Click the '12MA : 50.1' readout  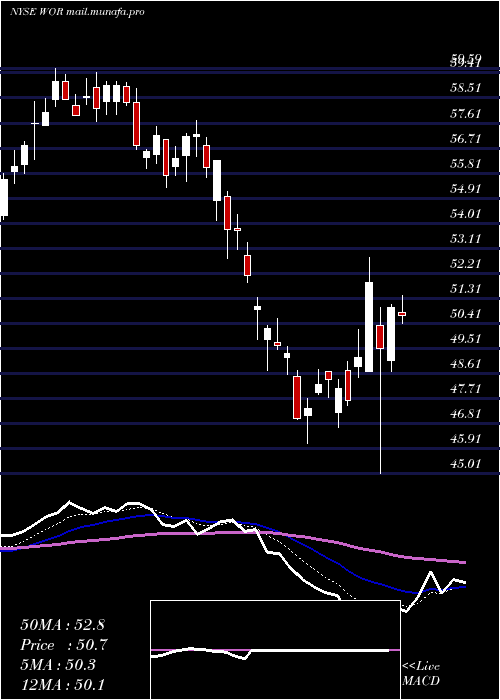click(x=62, y=684)
